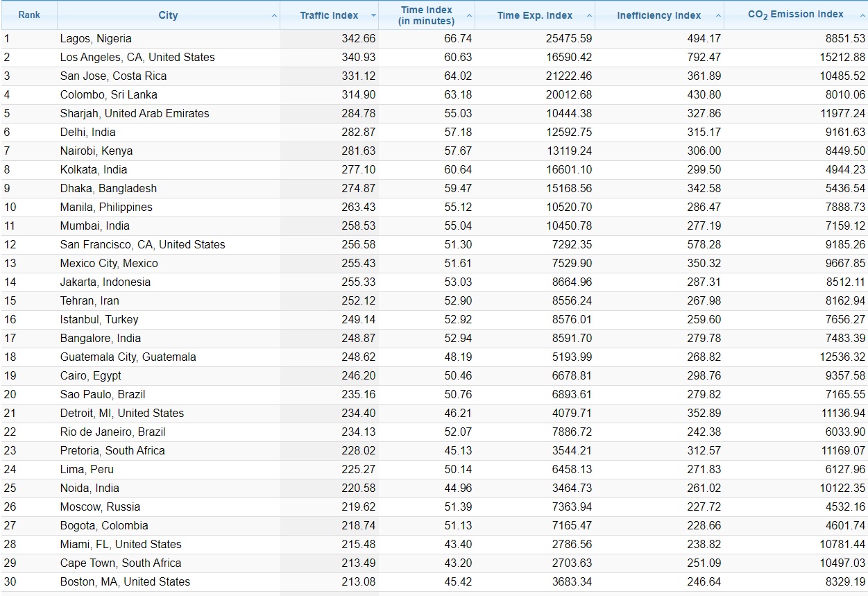Viewport: 868px width, 596px height.
Task: Select Cairo time index 50.46
Action: [458, 375]
